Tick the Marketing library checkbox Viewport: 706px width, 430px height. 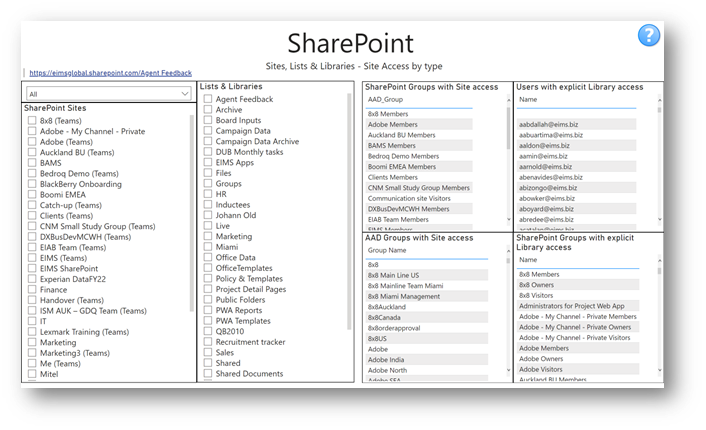click(208, 236)
